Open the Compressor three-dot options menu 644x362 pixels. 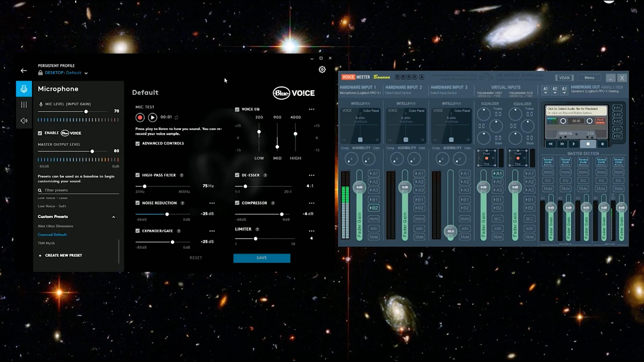(x=311, y=203)
